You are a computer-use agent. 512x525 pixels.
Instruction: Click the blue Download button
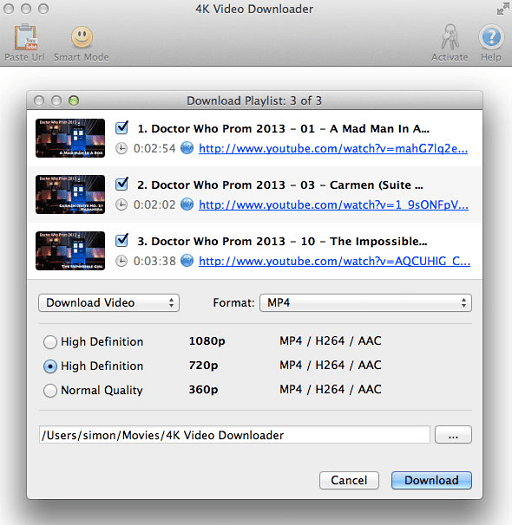[x=431, y=480]
